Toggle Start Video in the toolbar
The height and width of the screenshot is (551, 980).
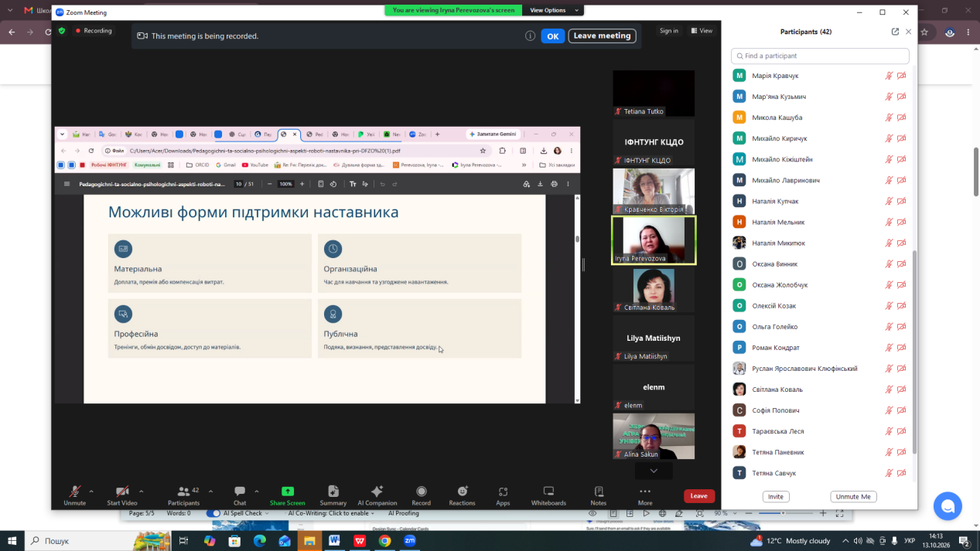(122, 495)
